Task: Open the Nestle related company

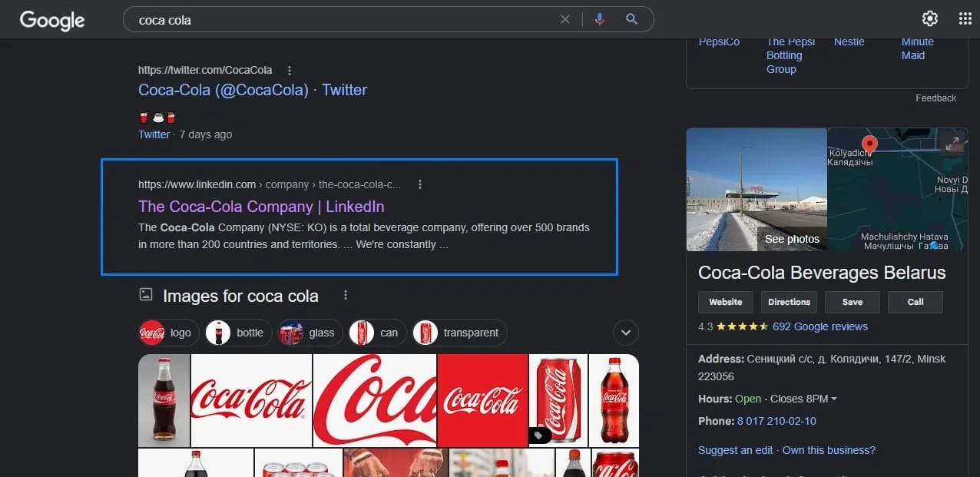Action: click(849, 41)
